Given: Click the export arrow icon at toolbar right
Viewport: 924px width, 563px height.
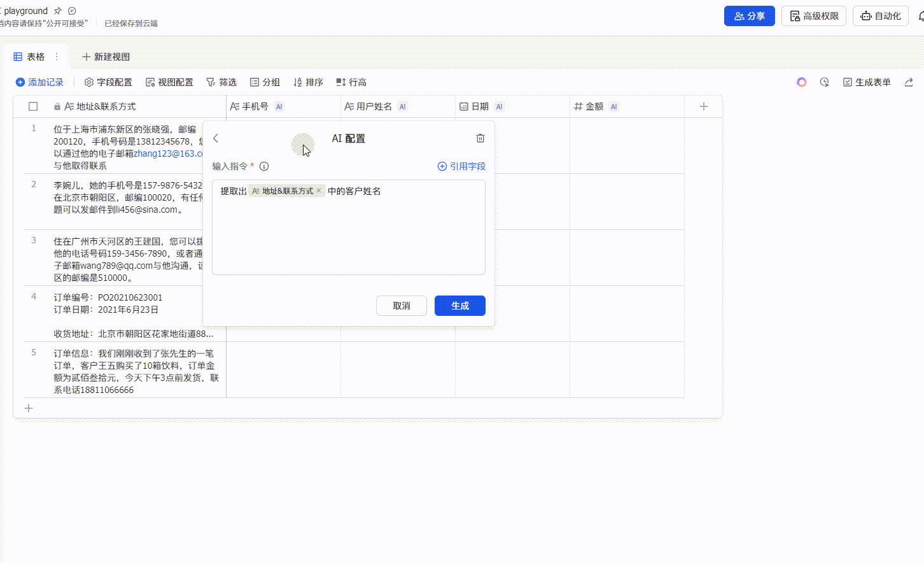Looking at the screenshot, I should [x=908, y=82].
